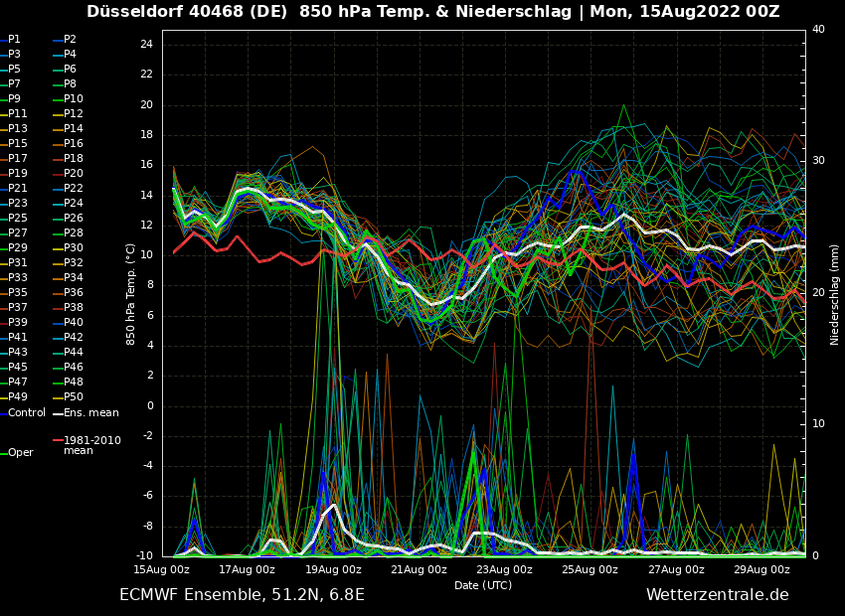The width and height of the screenshot is (845, 616).
Task: Click the Niederschlag (mm) axis label
Action: point(835,294)
